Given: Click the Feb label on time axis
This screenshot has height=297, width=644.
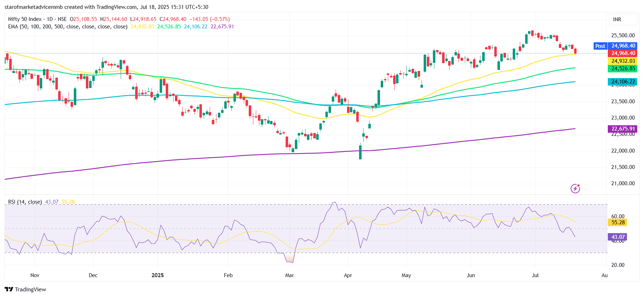Looking at the screenshot, I should point(228,275).
